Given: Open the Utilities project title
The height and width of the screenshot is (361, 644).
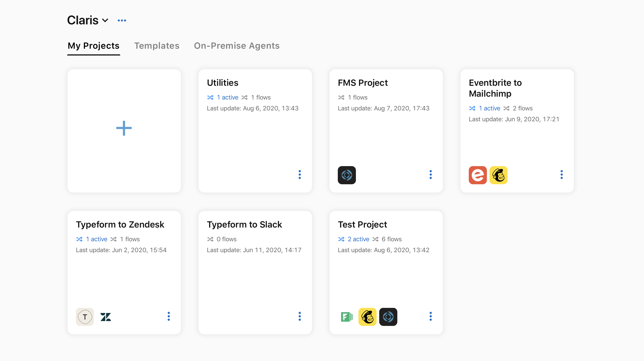Looking at the screenshot, I should 222,83.
